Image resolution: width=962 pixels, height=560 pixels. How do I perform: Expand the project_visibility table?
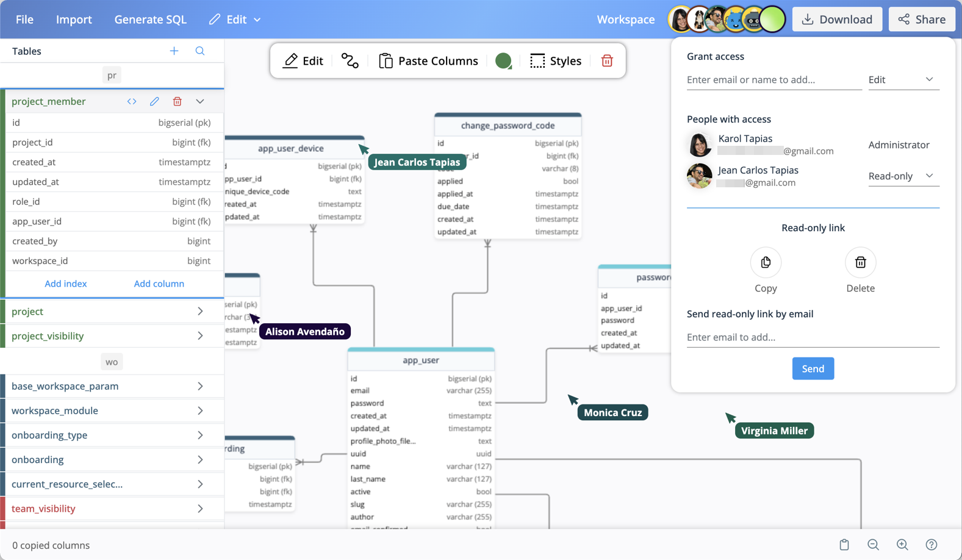[x=200, y=336]
